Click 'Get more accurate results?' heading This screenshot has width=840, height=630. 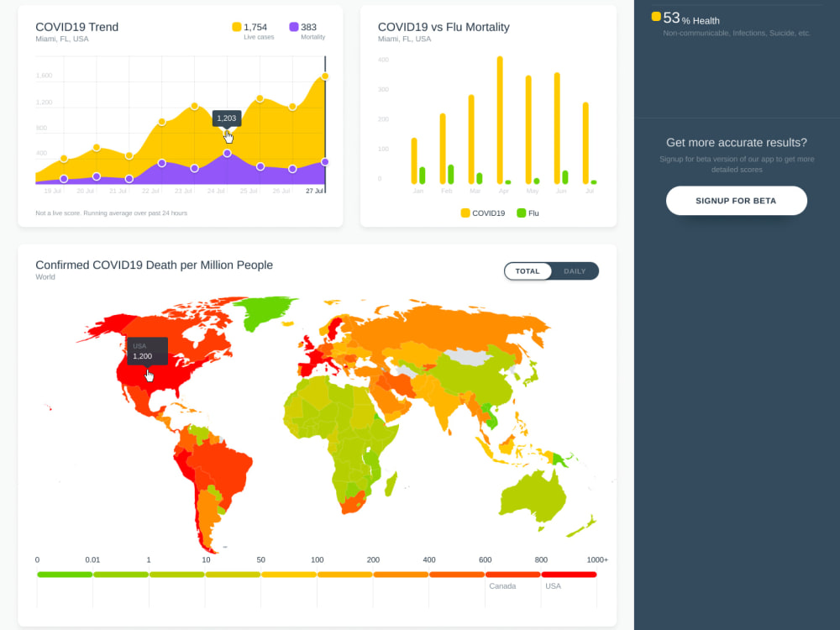pos(736,143)
